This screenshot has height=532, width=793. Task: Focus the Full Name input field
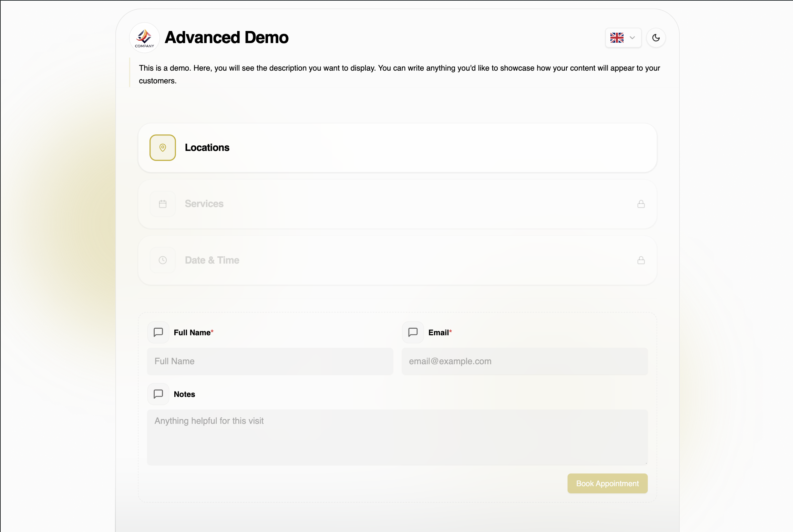point(270,361)
